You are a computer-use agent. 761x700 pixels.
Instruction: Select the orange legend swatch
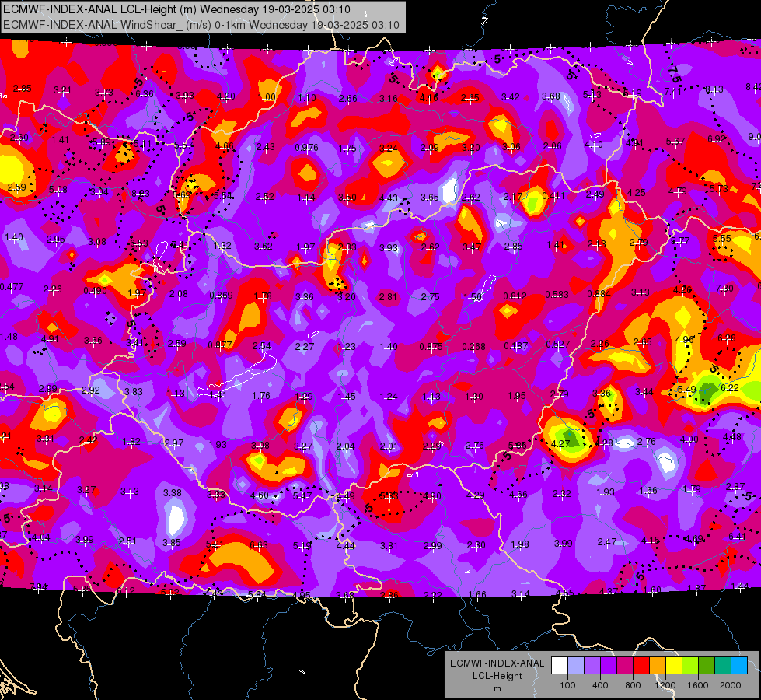tap(658, 665)
